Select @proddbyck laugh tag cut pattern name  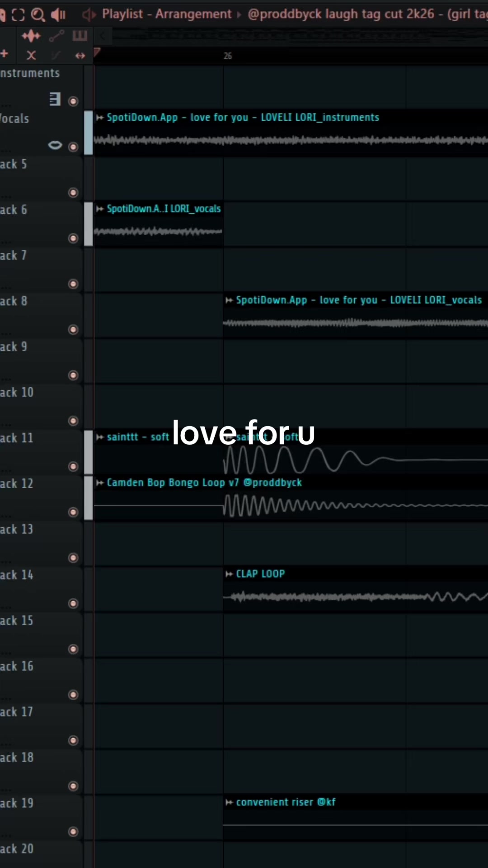(367, 14)
